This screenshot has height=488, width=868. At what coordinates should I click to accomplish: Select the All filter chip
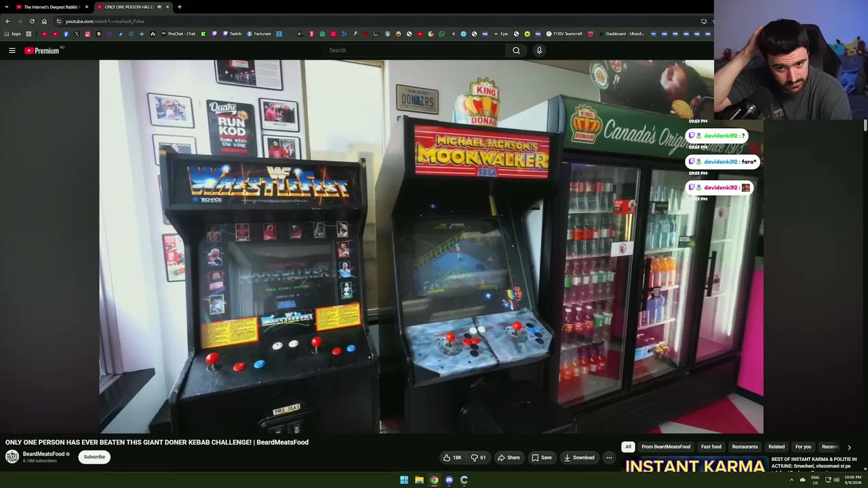[628, 447]
